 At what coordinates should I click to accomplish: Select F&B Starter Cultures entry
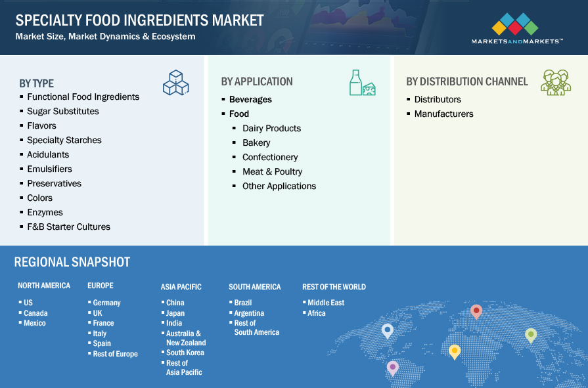68,227
